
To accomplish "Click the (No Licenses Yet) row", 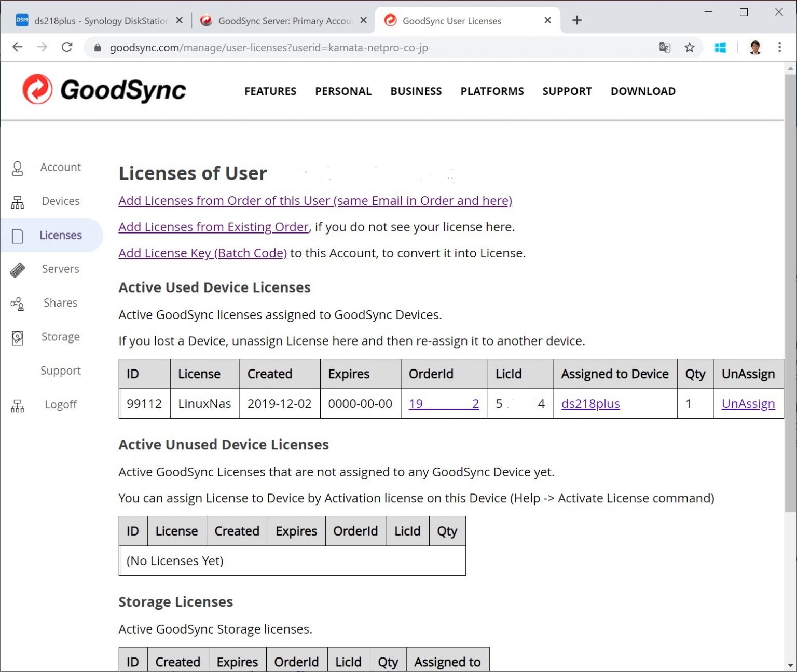I will click(x=292, y=561).
